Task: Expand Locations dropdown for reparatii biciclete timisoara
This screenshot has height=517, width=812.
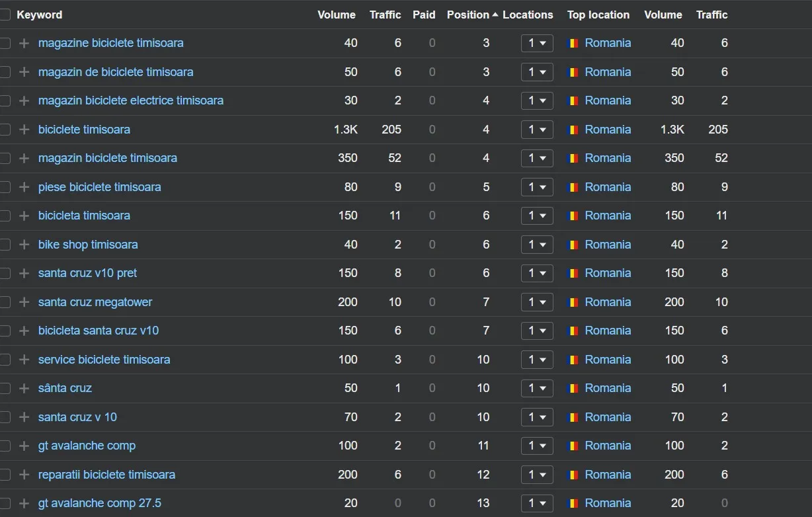Action: click(x=537, y=475)
